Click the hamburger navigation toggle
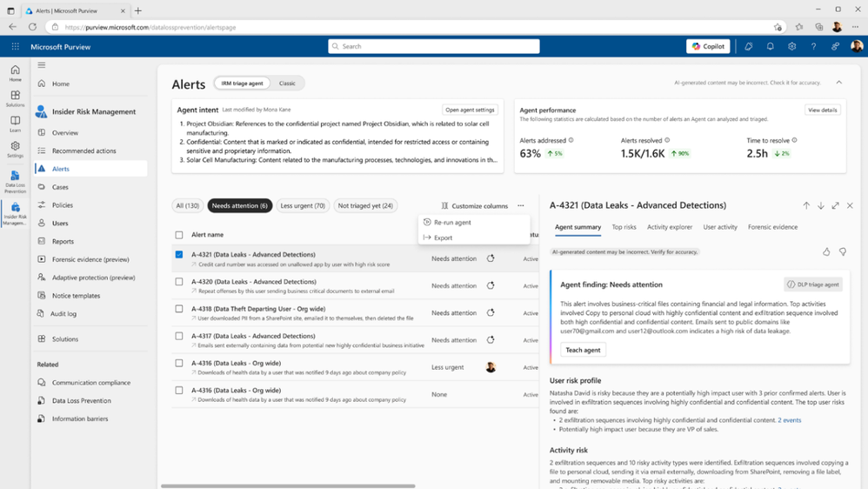 [x=42, y=64]
